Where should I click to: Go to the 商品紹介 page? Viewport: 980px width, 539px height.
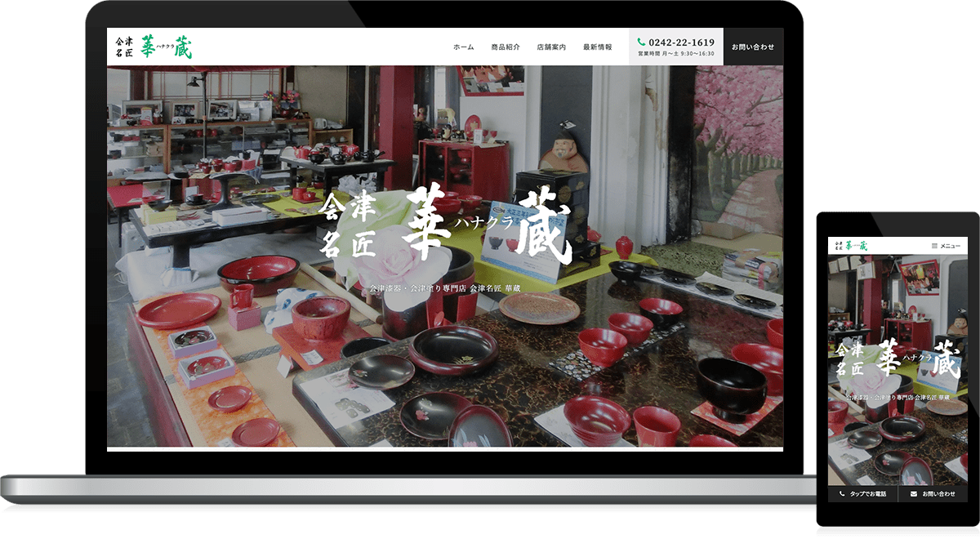pyautogui.click(x=506, y=47)
